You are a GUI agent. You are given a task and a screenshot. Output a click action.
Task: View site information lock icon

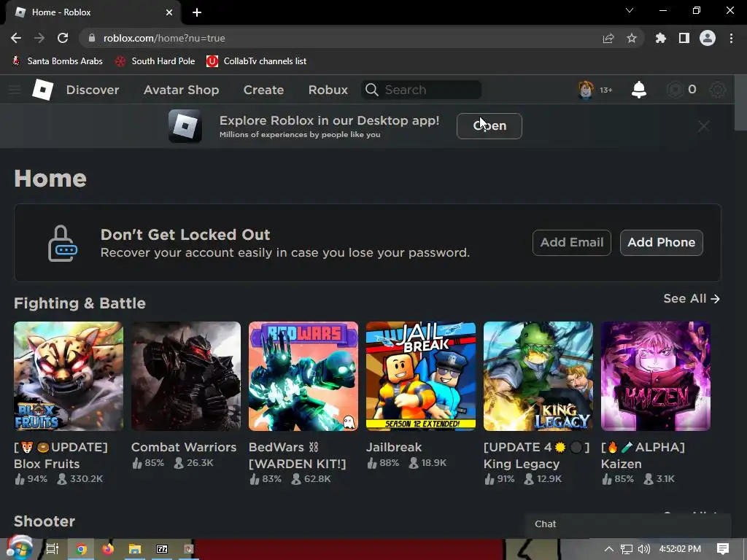[x=92, y=38]
